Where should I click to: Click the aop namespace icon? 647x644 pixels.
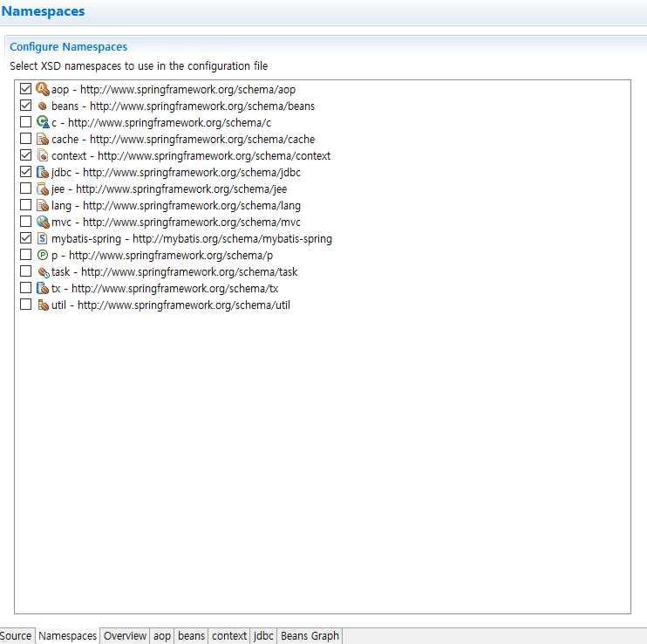pyautogui.click(x=43, y=89)
